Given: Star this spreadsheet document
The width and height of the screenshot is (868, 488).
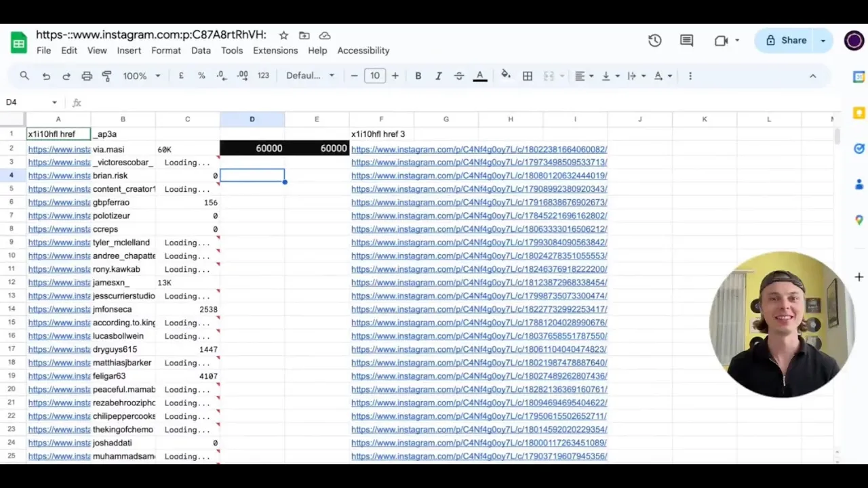Looking at the screenshot, I should 283,35.
